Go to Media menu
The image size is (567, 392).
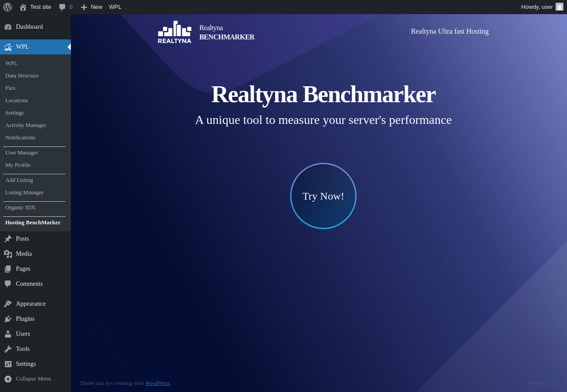pyautogui.click(x=35, y=254)
